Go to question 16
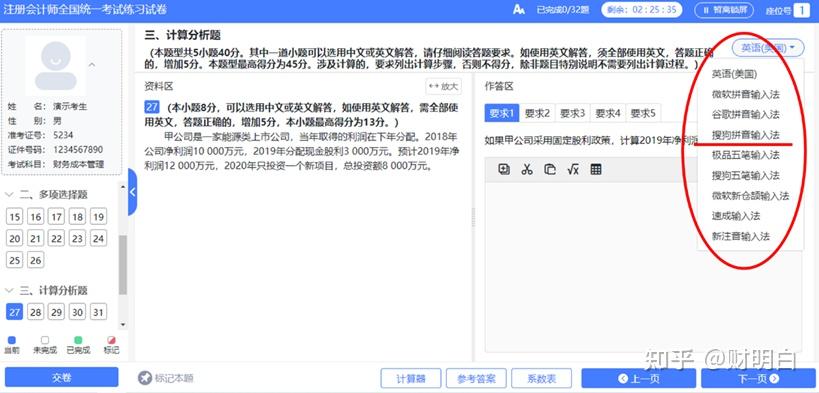The width and height of the screenshot is (819, 393). (36, 217)
